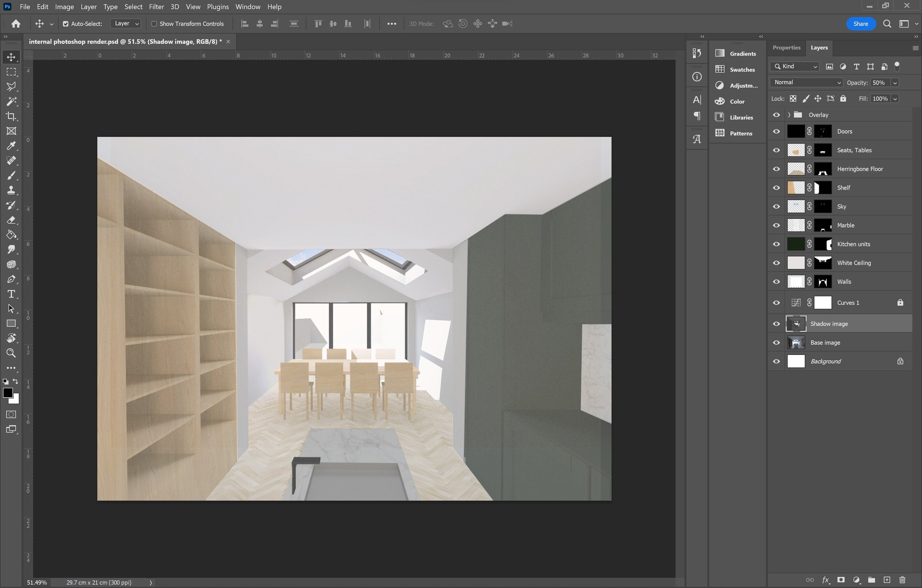Select the Sponge tool
This screenshot has height=588, width=922.
pyautogui.click(x=11, y=264)
